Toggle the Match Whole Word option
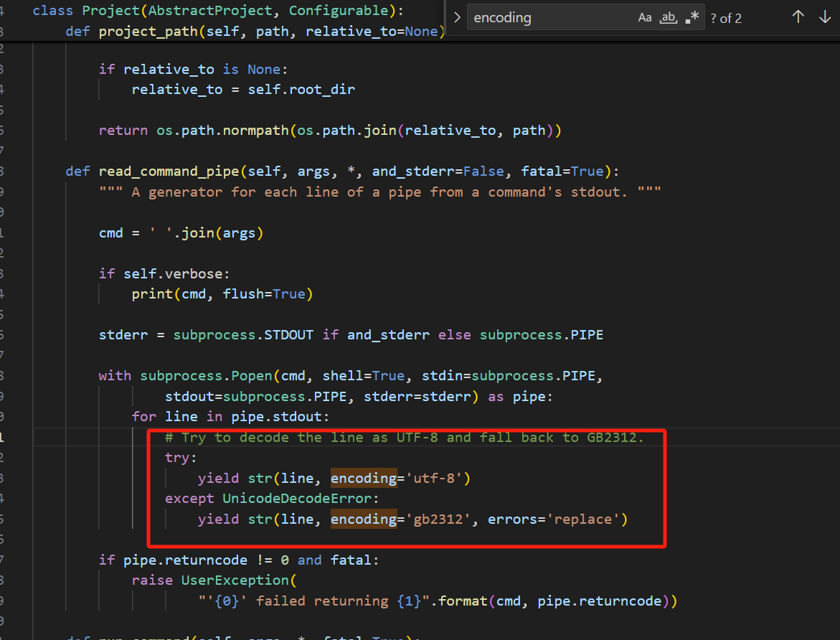This screenshot has width=840, height=640. click(668, 18)
